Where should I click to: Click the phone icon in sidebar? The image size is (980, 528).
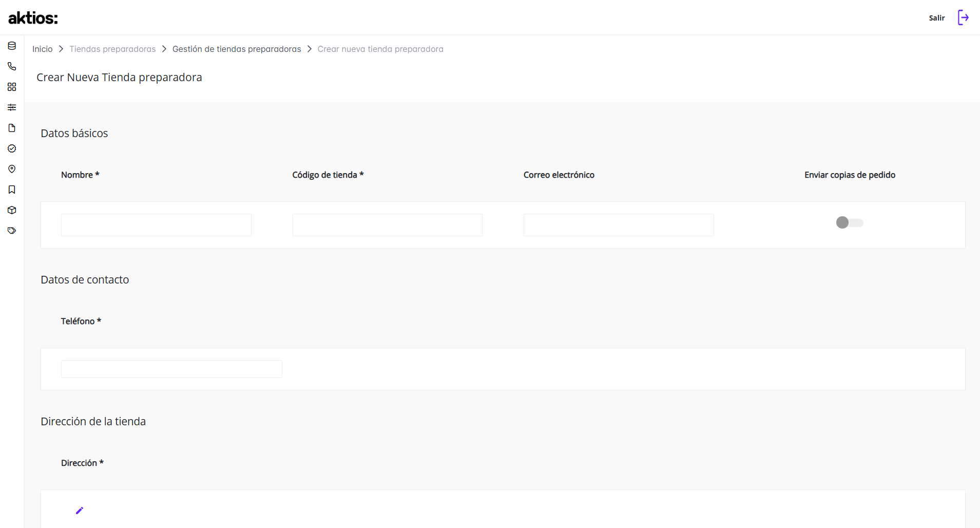coord(12,66)
